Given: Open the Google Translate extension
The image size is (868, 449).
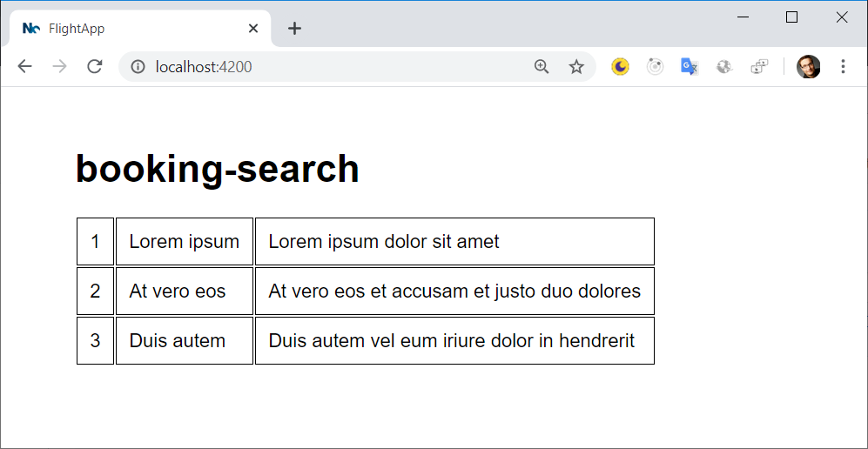Looking at the screenshot, I should [690, 67].
